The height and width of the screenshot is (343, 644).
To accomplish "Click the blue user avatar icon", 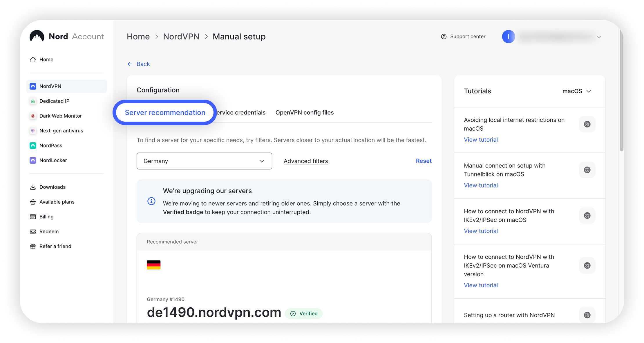I will coord(508,37).
